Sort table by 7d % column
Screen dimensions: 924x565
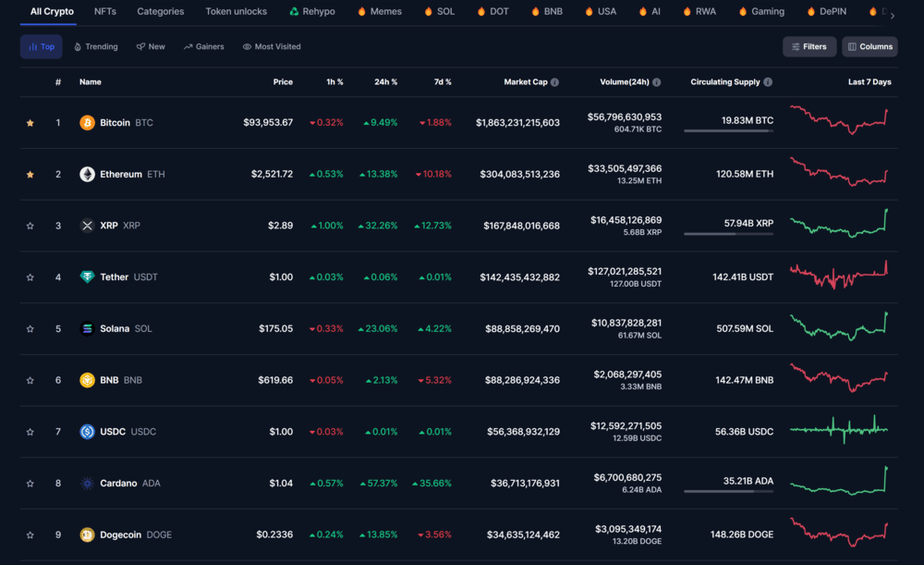click(443, 82)
